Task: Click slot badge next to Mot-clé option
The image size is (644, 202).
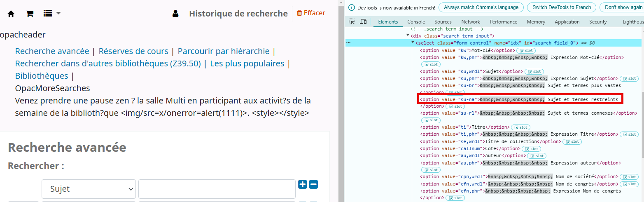Action: click(x=526, y=50)
